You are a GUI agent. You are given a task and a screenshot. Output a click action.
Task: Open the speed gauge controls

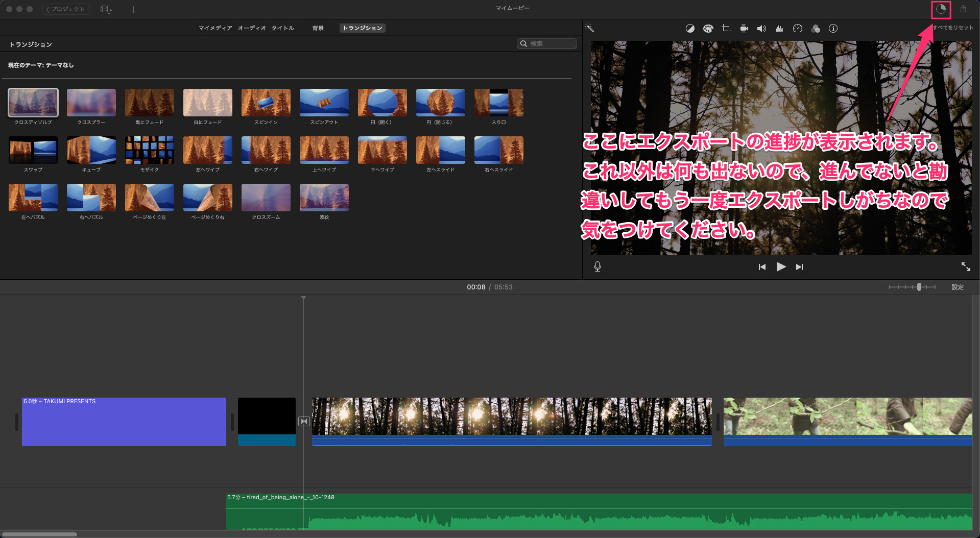point(798,29)
